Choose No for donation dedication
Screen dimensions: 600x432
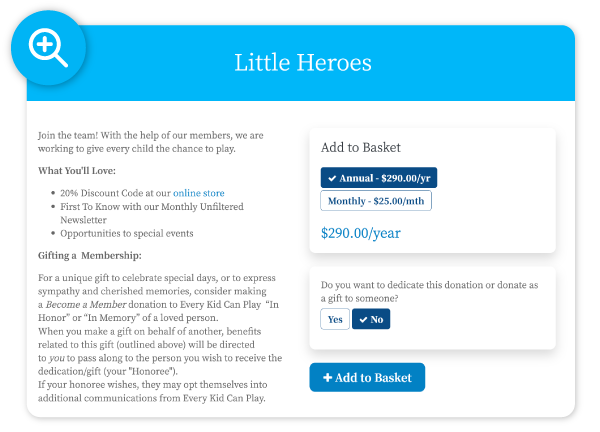[371, 319]
